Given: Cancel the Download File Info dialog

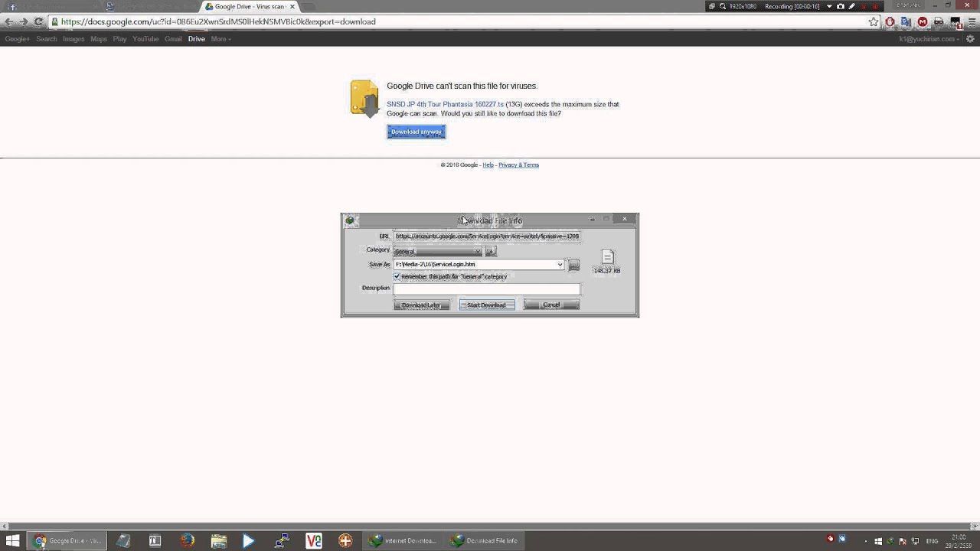Looking at the screenshot, I should point(551,305).
